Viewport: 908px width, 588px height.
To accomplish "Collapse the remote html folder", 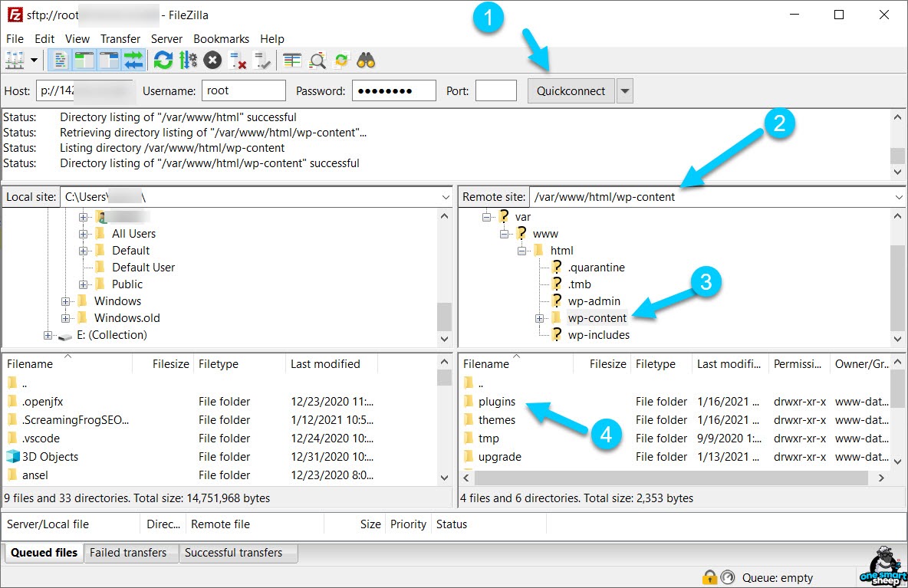I will [521, 251].
